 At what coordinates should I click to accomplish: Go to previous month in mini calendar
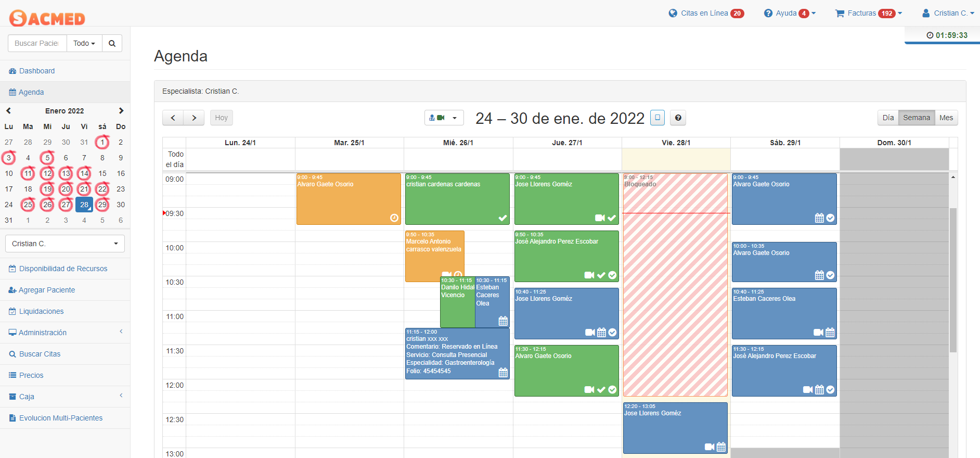pos(9,111)
